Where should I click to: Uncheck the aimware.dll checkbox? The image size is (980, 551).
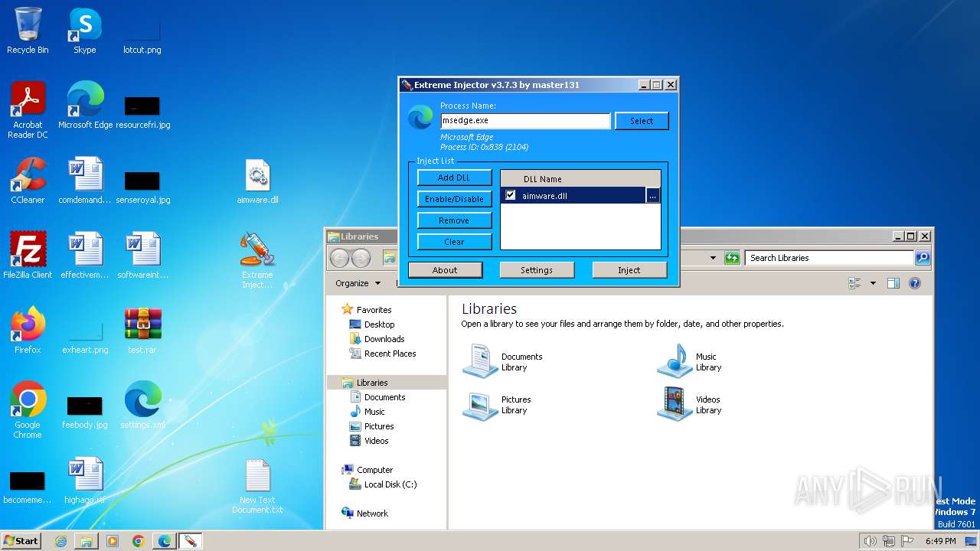click(x=511, y=196)
